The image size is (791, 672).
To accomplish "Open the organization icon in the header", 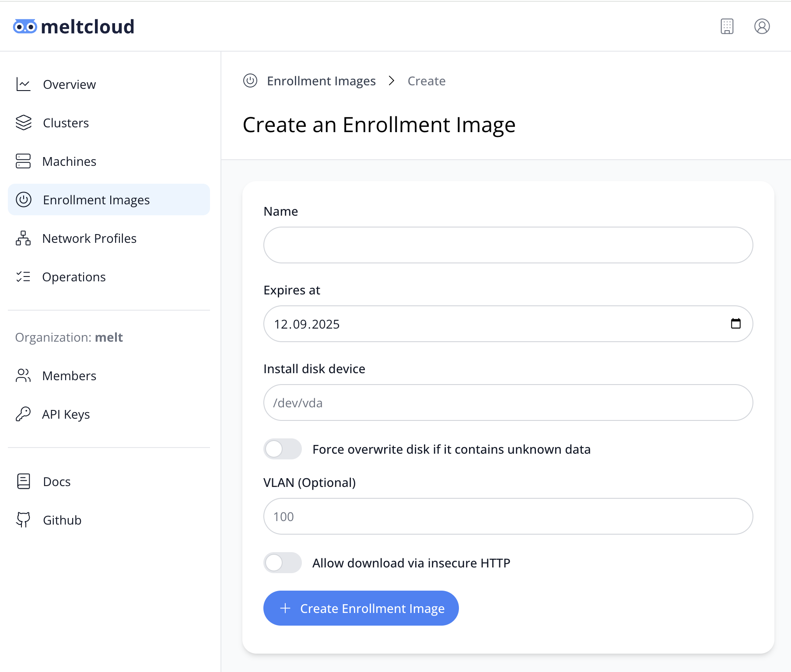I will 727,27.
